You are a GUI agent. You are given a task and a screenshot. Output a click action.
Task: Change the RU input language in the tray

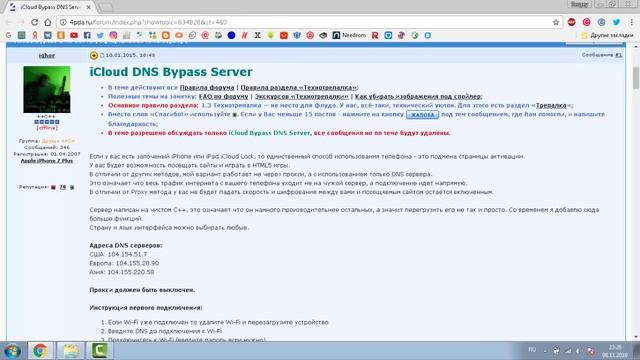point(532,350)
